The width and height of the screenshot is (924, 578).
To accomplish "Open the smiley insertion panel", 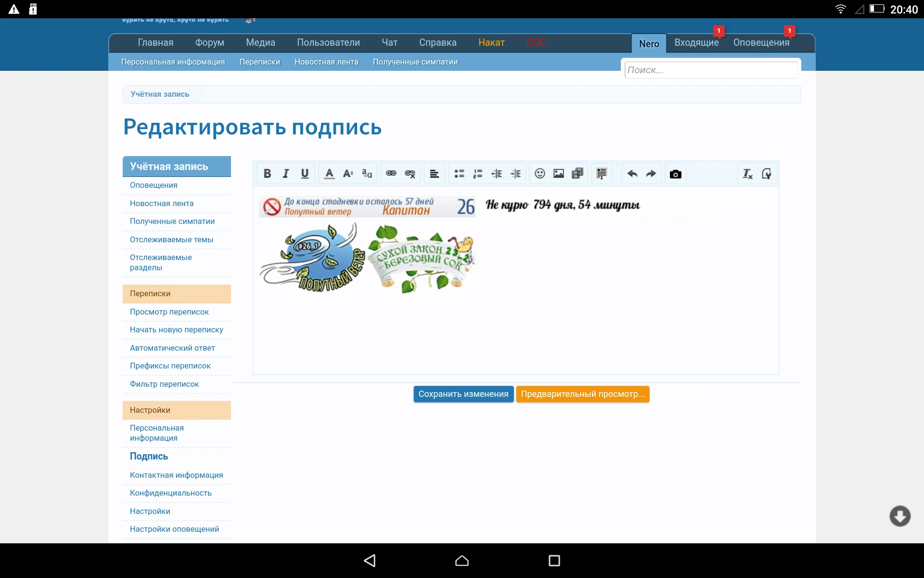I will pyautogui.click(x=539, y=173).
